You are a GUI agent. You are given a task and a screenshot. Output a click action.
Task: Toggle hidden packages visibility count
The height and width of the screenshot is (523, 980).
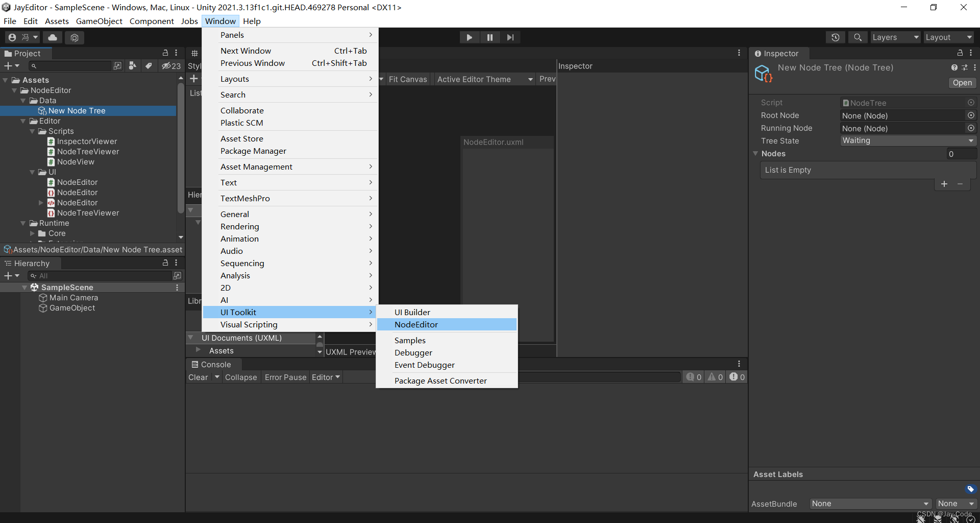pos(171,66)
